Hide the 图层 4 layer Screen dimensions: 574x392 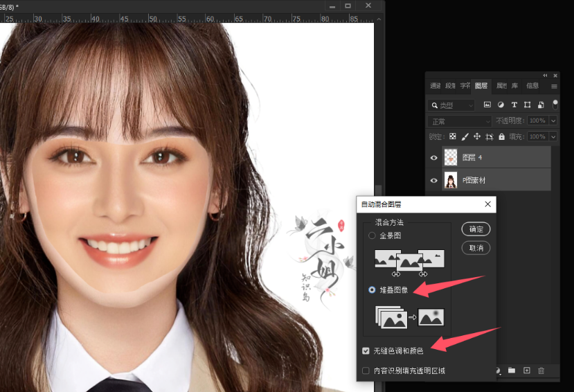[434, 158]
